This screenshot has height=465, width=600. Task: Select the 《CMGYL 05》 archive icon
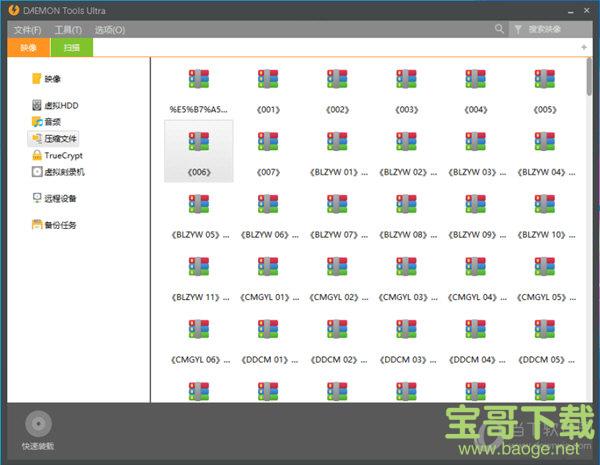545,266
